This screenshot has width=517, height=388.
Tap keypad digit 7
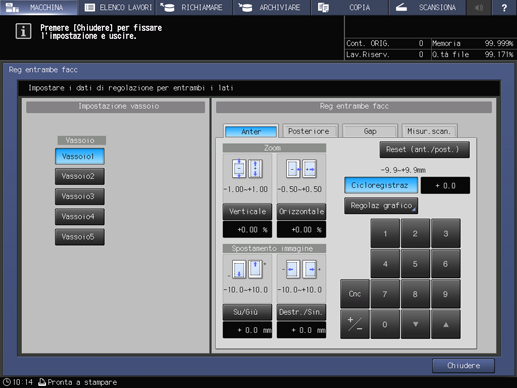coord(385,294)
